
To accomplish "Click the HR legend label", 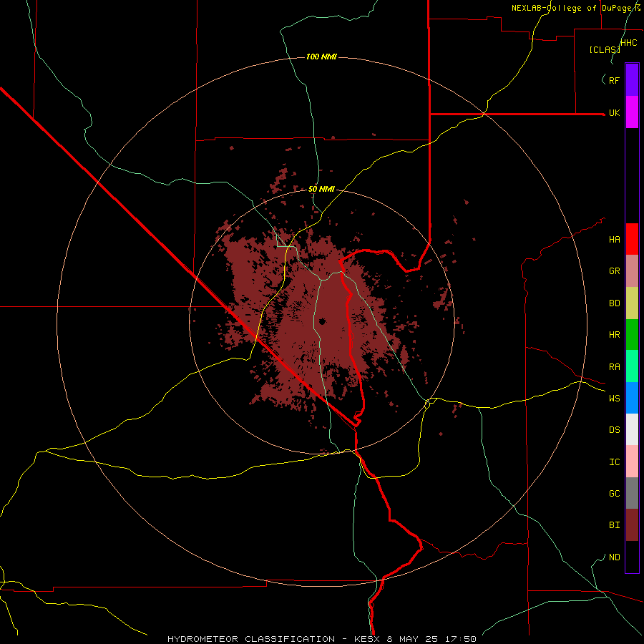I will (x=614, y=335).
